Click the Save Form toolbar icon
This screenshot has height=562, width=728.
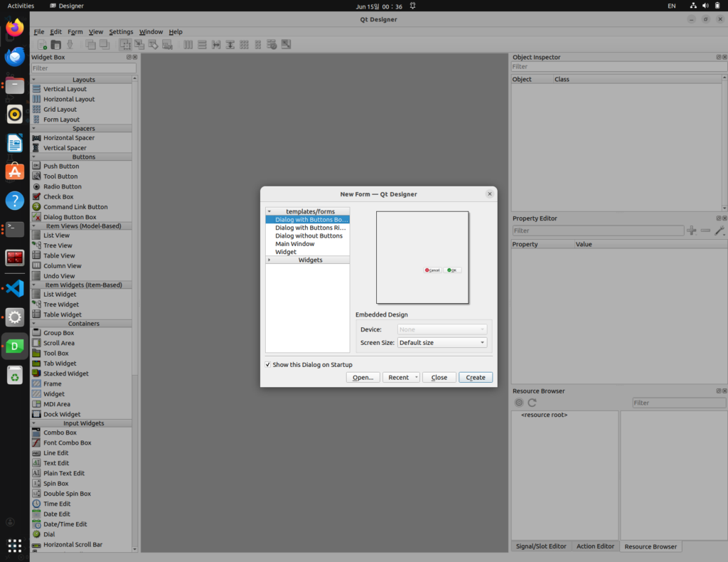70,45
